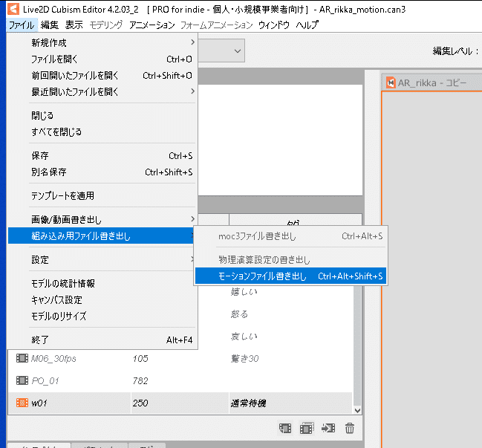
Task: Select the M06_30fps scene name
Action: click(x=53, y=359)
